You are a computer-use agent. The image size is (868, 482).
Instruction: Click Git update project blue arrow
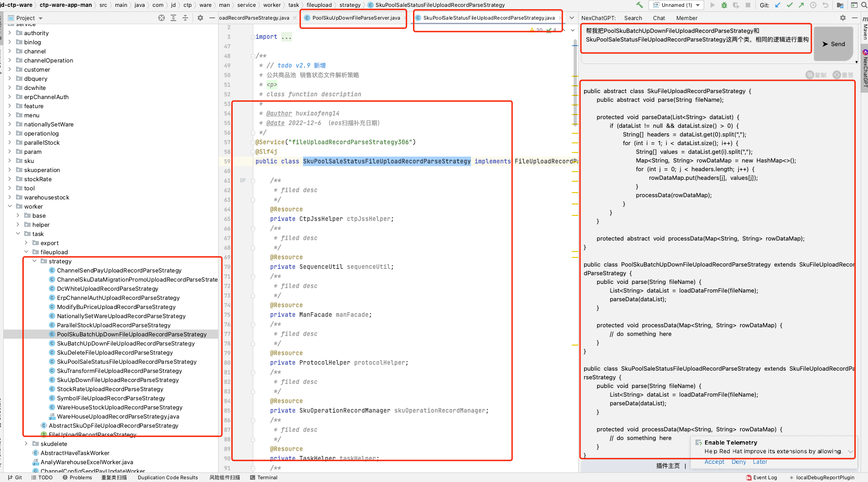(x=778, y=5)
